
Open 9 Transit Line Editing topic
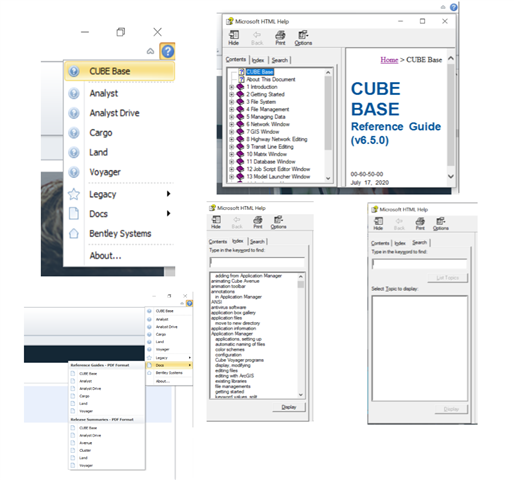[x=270, y=147]
